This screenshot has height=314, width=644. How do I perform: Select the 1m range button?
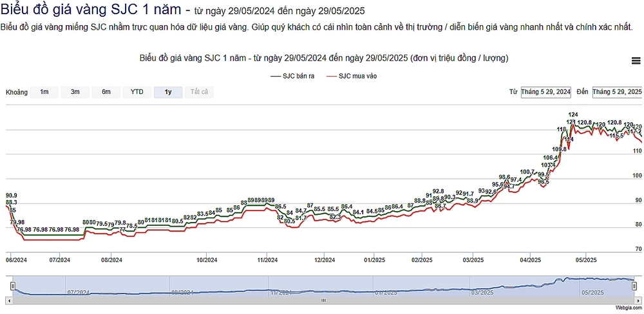pos(44,93)
